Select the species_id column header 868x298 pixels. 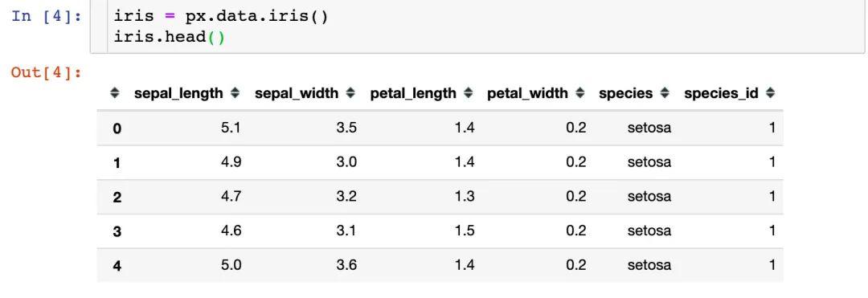point(721,93)
